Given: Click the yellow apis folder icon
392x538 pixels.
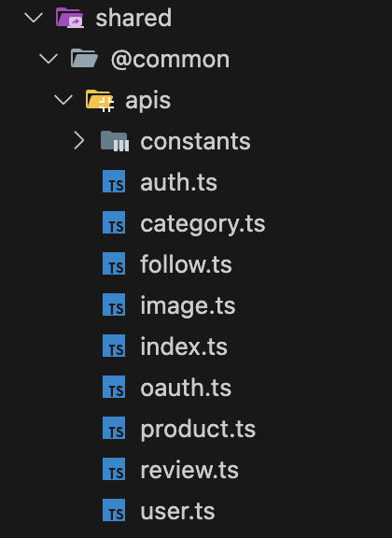Looking at the screenshot, I should pos(100,101).
